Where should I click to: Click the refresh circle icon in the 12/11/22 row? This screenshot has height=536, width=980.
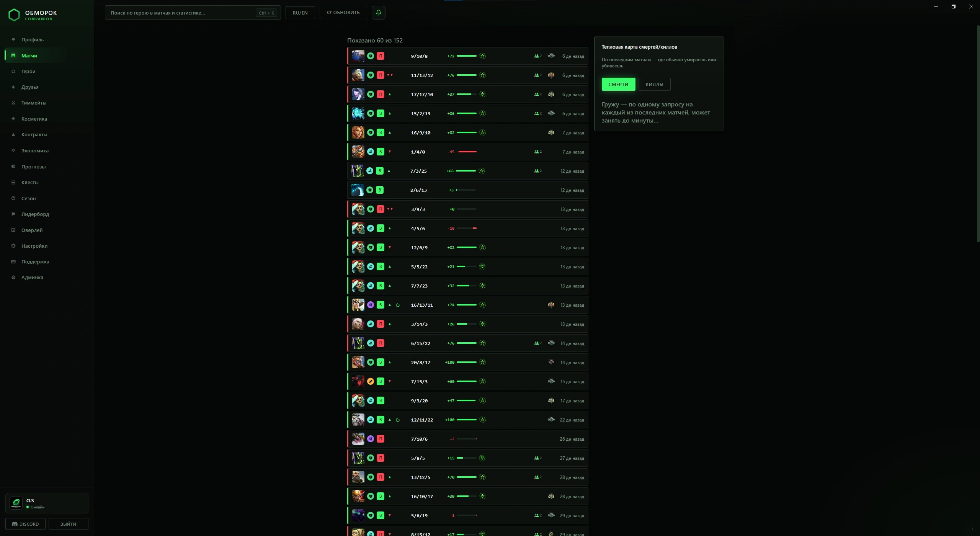click(398, 420)
